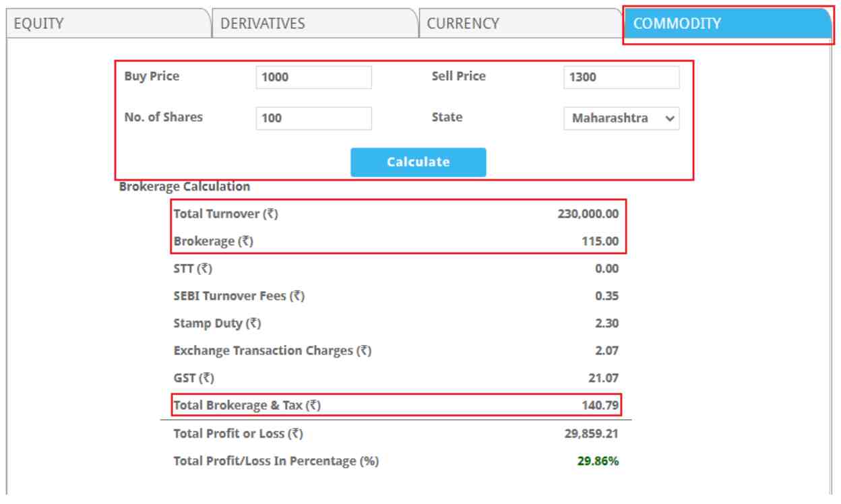Click the green 29.86% profit percentage
Screen dimensions: 841x504
pyautogui.click(x=598, y=462)
